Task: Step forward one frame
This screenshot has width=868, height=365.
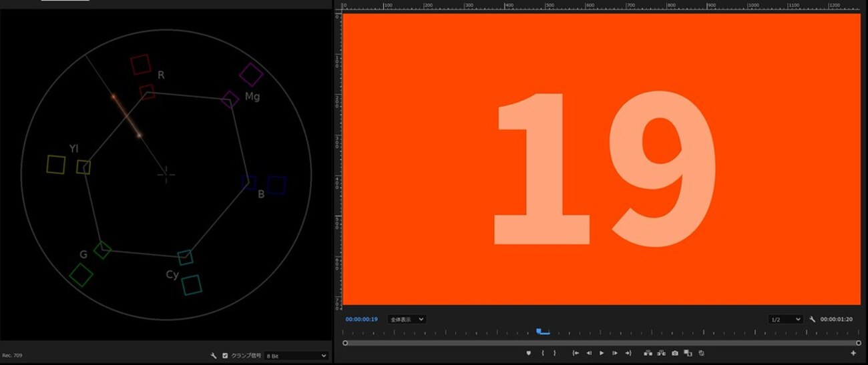Action: click(x=615, y=353)
